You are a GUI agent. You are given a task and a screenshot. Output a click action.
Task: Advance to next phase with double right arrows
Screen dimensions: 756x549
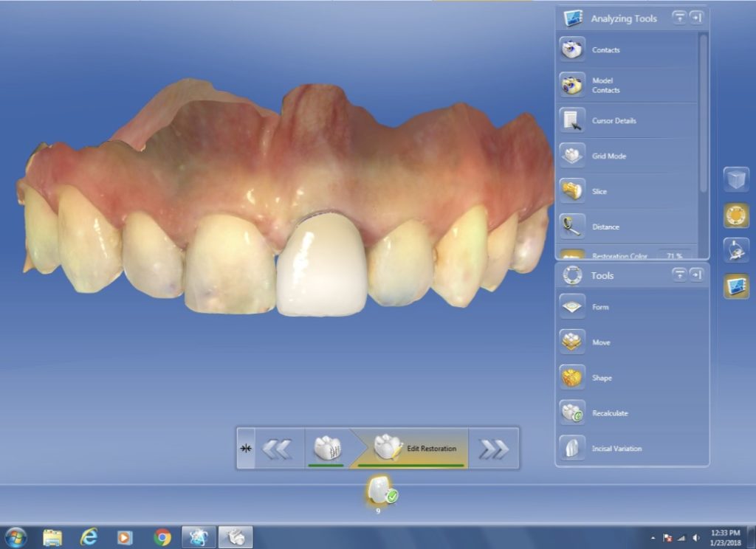point(493,448)
